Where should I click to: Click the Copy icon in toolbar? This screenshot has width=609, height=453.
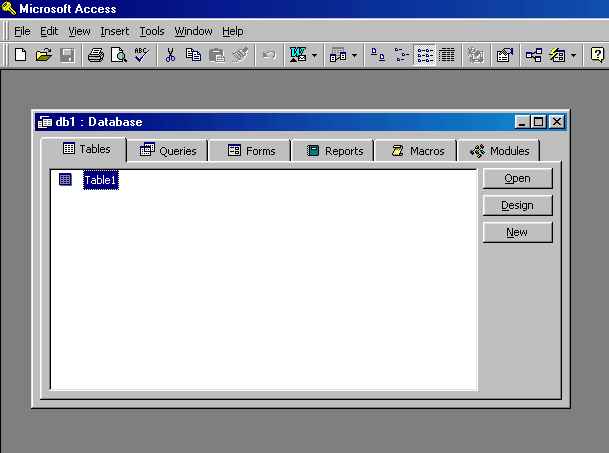point(193,56)
